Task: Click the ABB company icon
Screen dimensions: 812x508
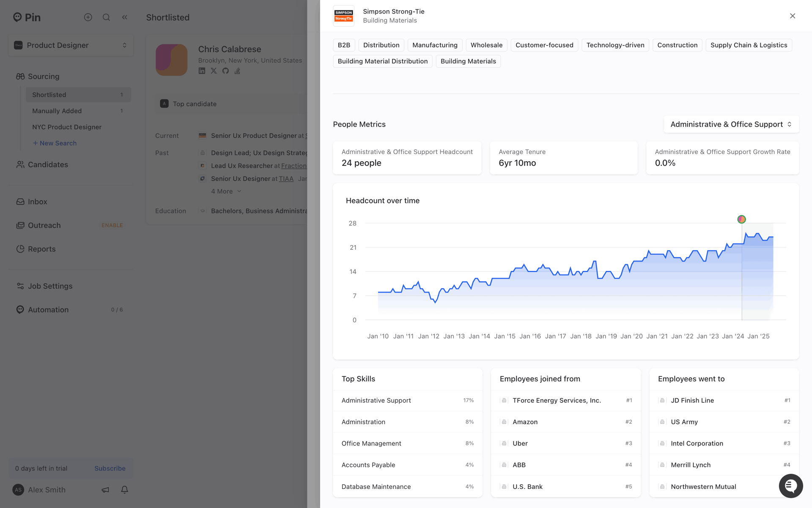Action: coord(504,465)
